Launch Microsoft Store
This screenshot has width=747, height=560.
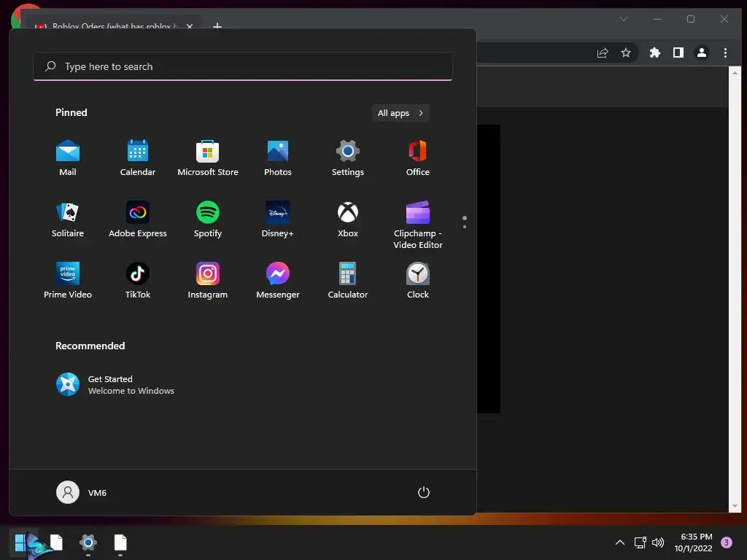point(208,158)
